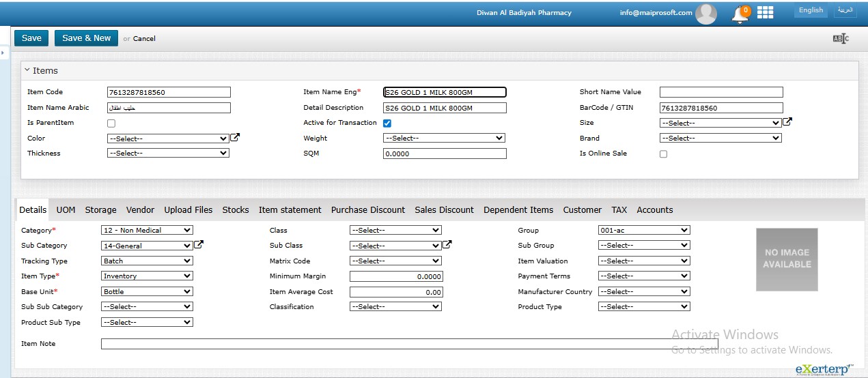Click the Cancel link
868x378 pixels.
coord(144,39)
